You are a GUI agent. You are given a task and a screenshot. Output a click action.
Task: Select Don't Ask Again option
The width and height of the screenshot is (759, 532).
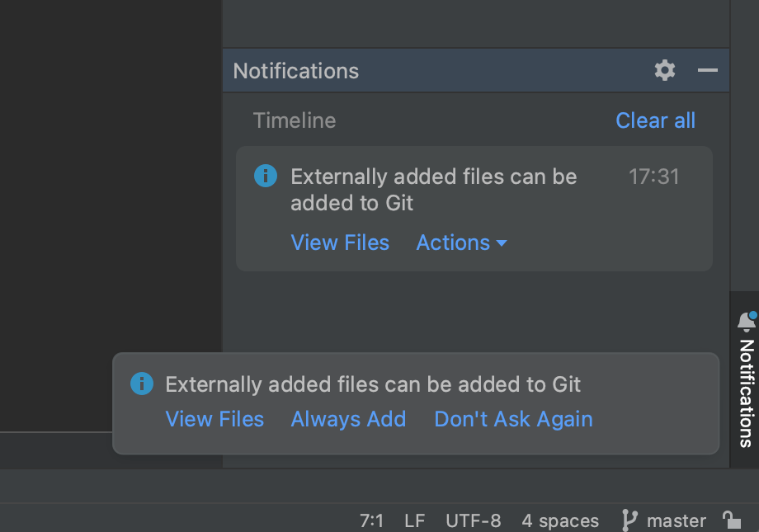(x=514, y=419)
